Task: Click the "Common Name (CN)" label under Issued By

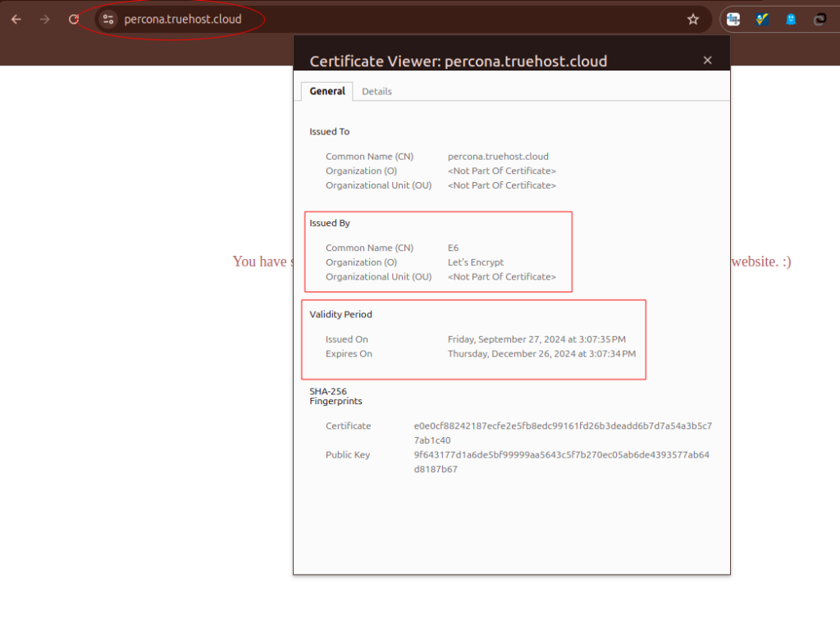Action: tap(370, 248)
